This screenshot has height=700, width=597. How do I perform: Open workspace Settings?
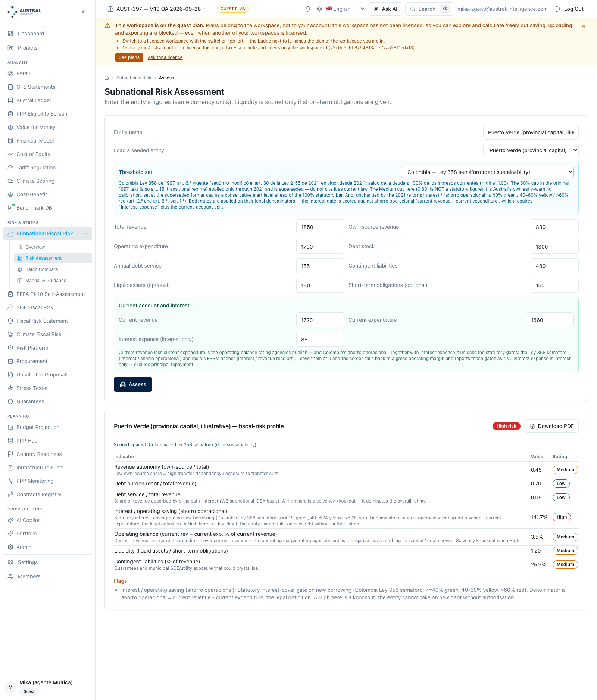click(48, 562)
